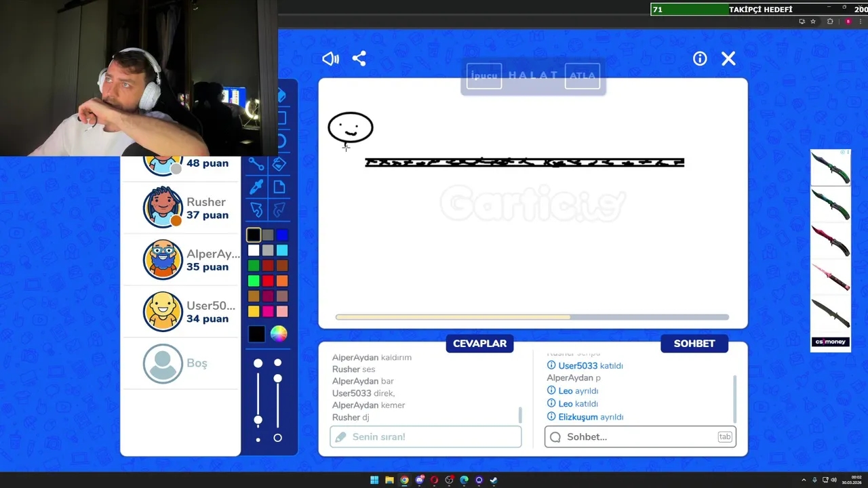
Task: Focus the Sohbet chat input
Action: (640, 436)
